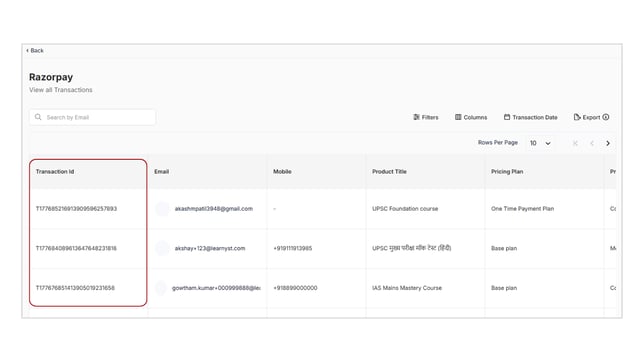This screenshot has width=644, height=362.
Task: Click UPSC Foundation course product cell
Action: pos(405,209)
